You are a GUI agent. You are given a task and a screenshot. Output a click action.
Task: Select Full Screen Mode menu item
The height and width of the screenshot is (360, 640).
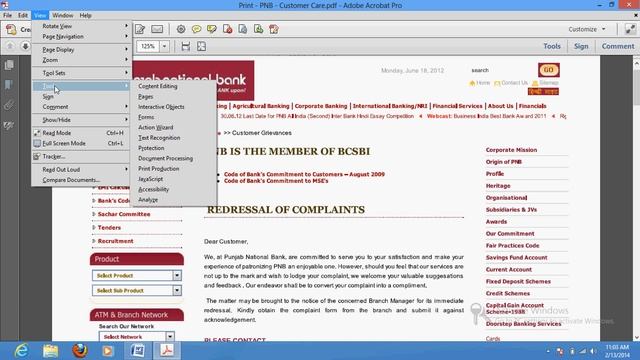[82, 143]
